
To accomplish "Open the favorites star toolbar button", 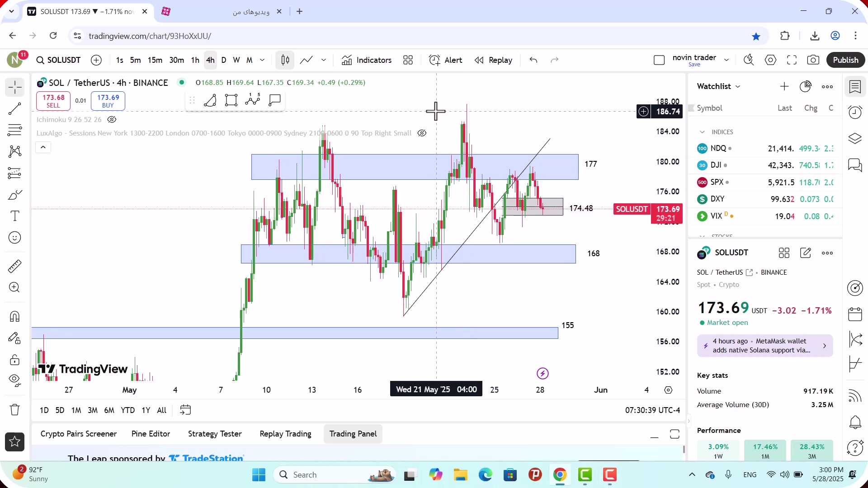I will [x=15, y=442].
